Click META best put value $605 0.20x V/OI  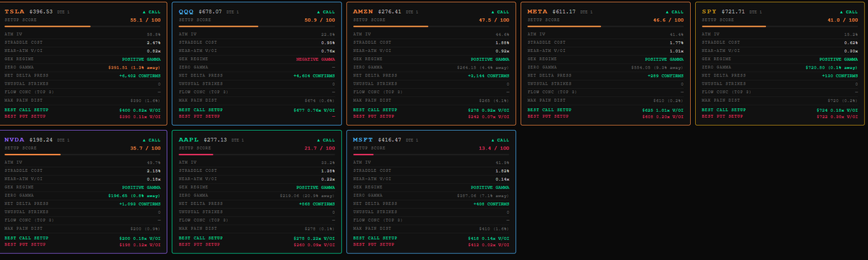[661, 116]
